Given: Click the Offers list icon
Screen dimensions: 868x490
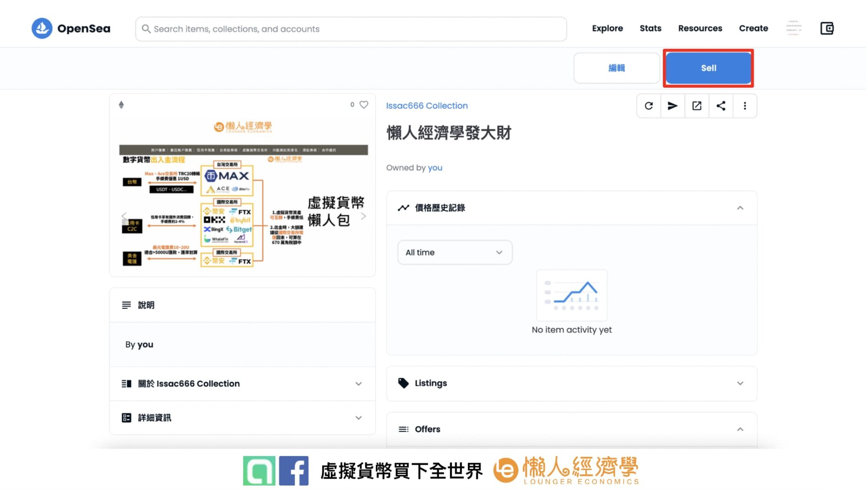Looking at the screenshot, I should tap(403, 429).
